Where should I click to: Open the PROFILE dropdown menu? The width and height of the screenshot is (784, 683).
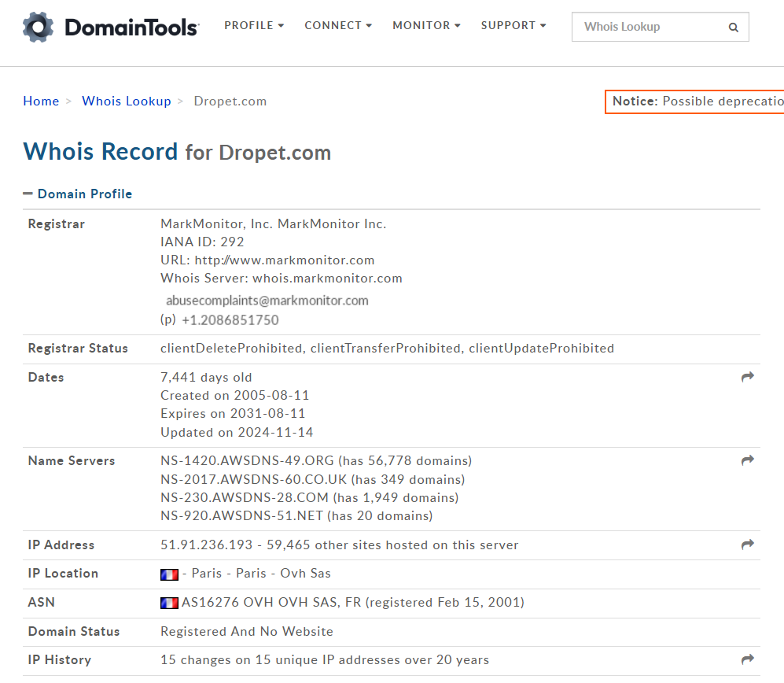(x=254, y=25)
